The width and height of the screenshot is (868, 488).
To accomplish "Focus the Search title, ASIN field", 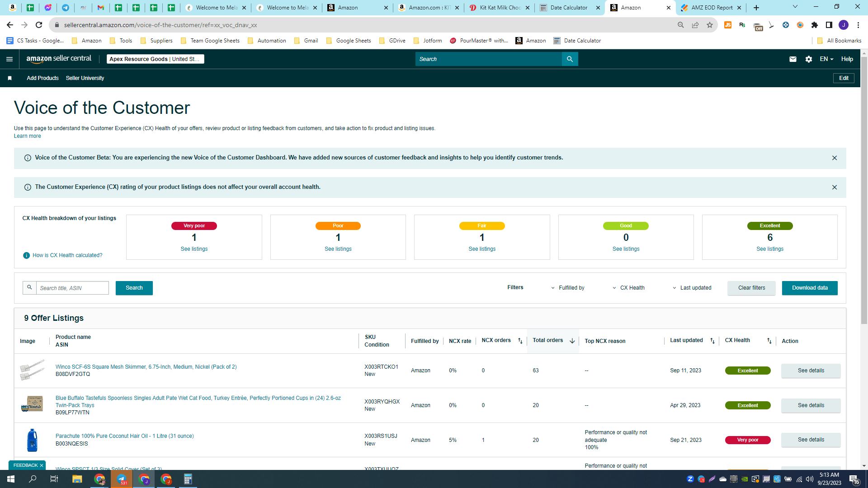I will [x=72, y=288].
